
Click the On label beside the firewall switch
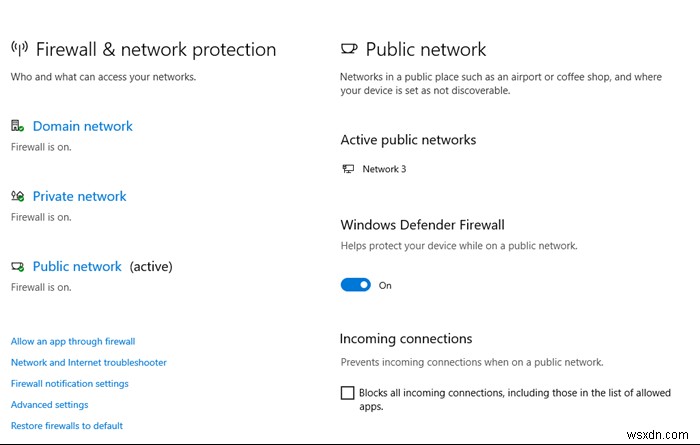coord(385,285)
